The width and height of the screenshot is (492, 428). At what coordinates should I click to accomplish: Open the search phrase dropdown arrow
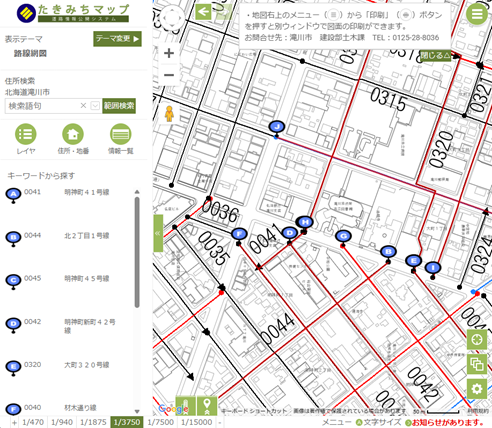(x=95, y=106)
